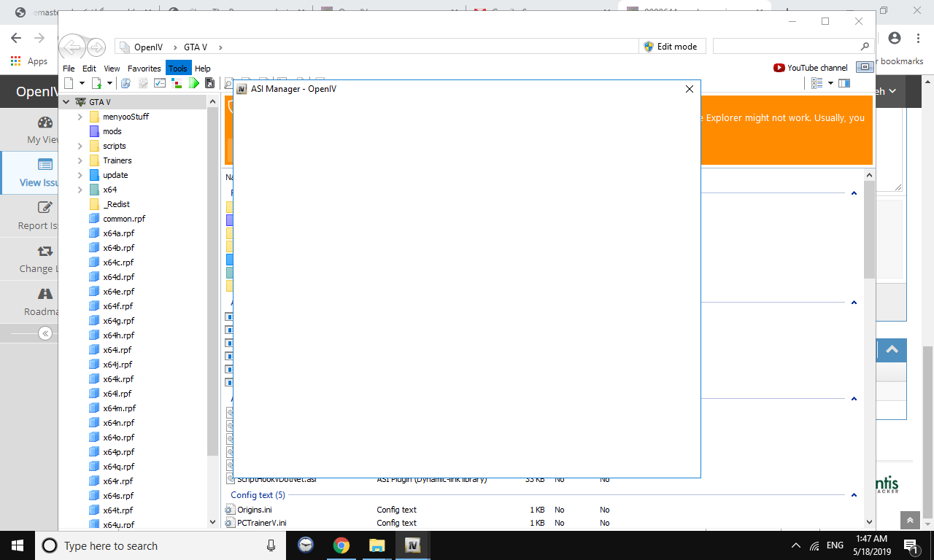Open the YouTube channel link
934x560 pixels.
click(x=811, y=68)
